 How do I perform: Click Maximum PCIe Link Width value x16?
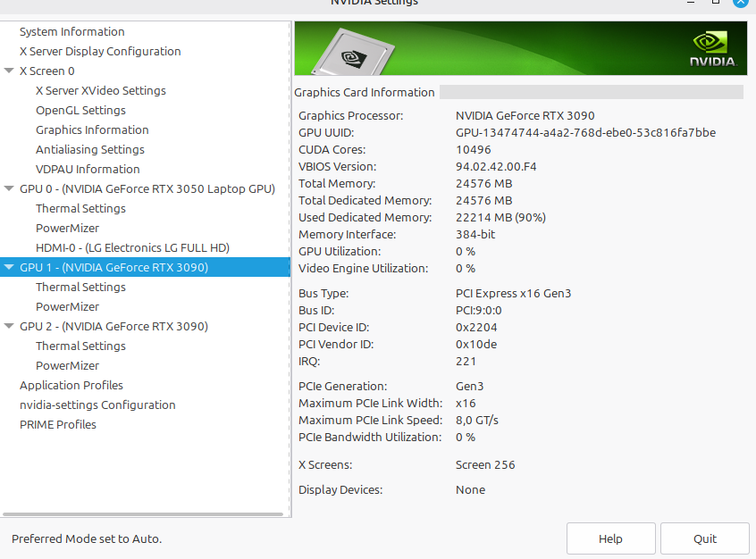pos(466,404)
